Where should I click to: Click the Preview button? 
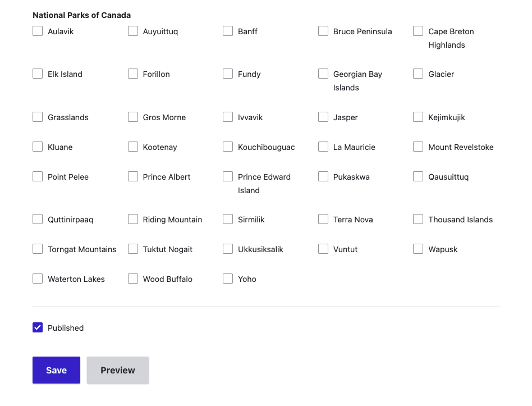[x=118, y=370]
